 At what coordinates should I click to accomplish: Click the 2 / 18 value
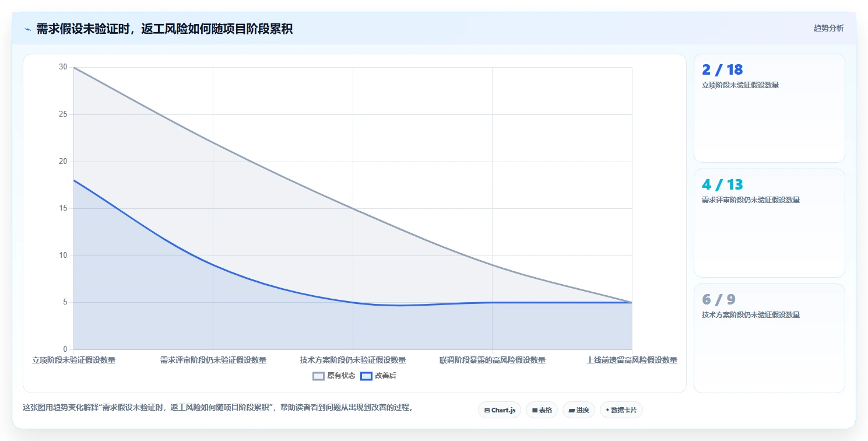click(x=722, y=70)
